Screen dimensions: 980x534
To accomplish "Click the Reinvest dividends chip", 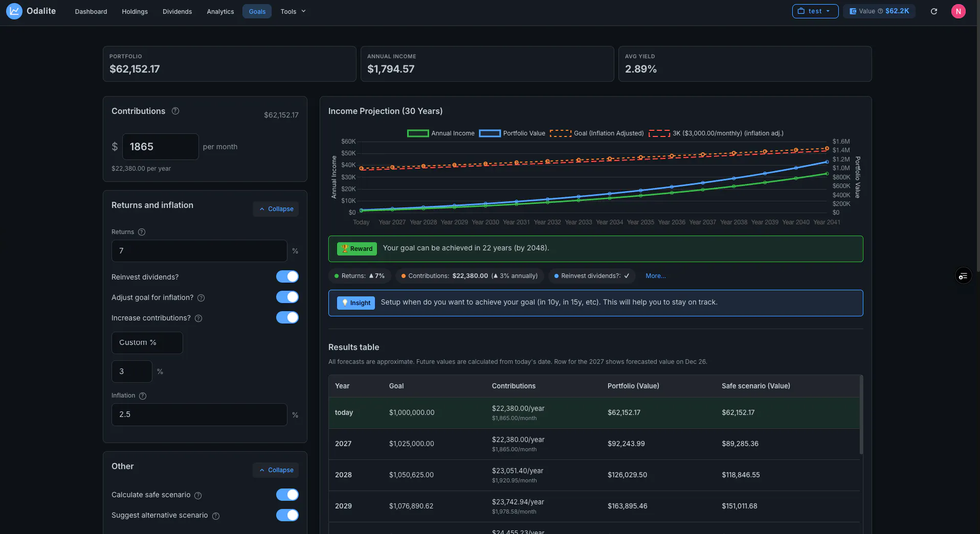I will click(x=592, y=276).
